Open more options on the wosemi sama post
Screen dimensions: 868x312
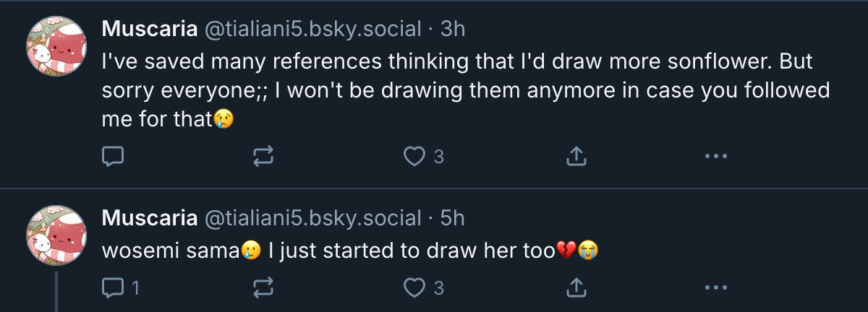point(715,288)
